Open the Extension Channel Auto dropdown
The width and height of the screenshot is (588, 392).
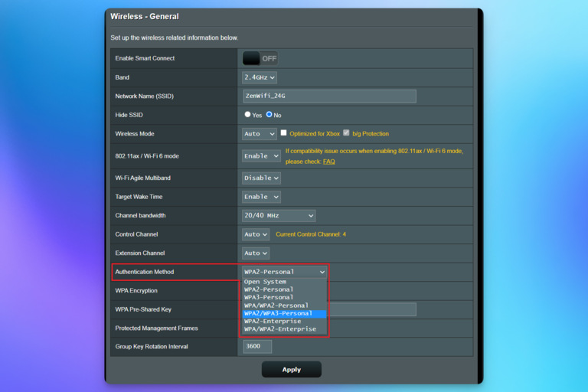tap(256, 253)
